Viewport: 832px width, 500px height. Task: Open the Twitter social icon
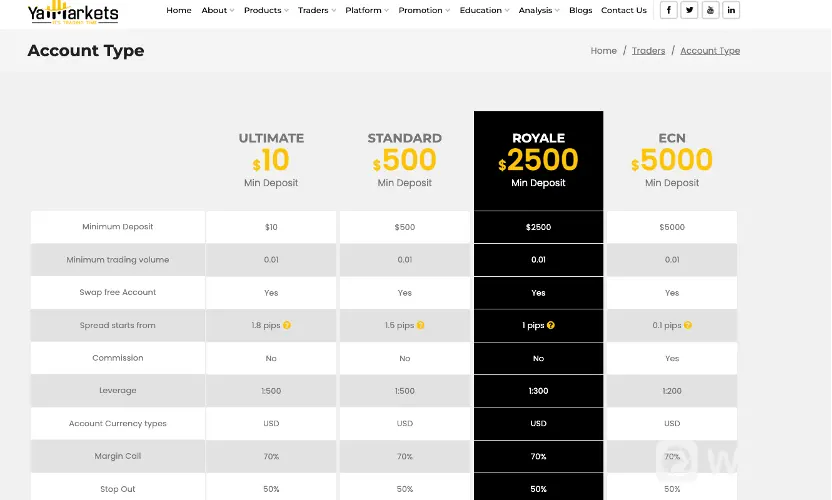coord(689,10)
